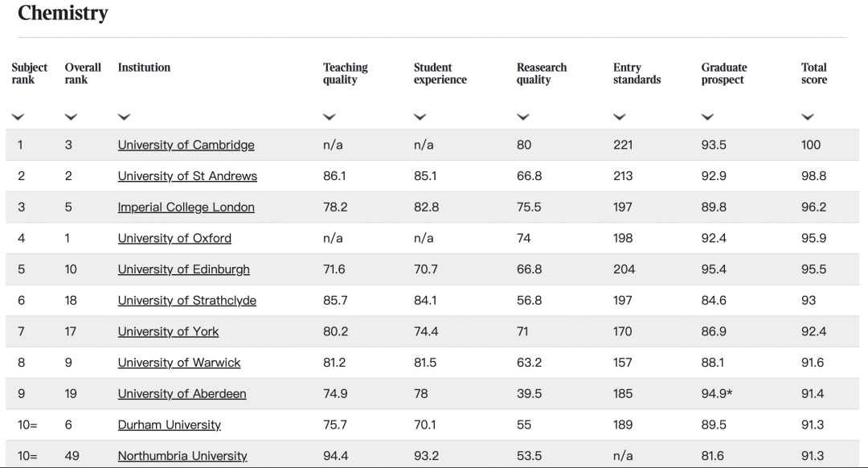Open the Durham University link

click(169, 425)
